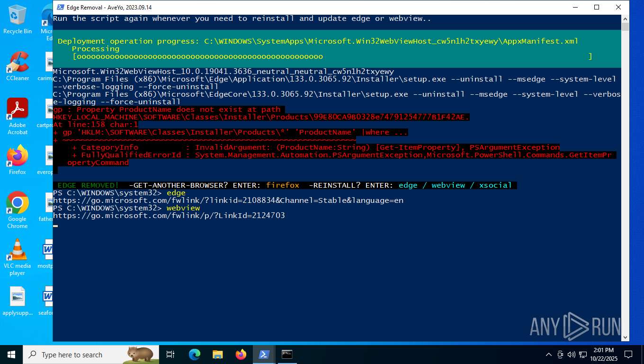Viewport: 644px width, 364px height.
Task: Open the Action Center notifications icon
Action: [x=628, y=355]
